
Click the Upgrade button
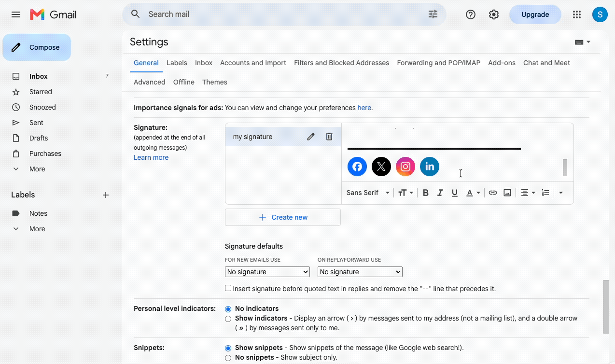(535, 14)
